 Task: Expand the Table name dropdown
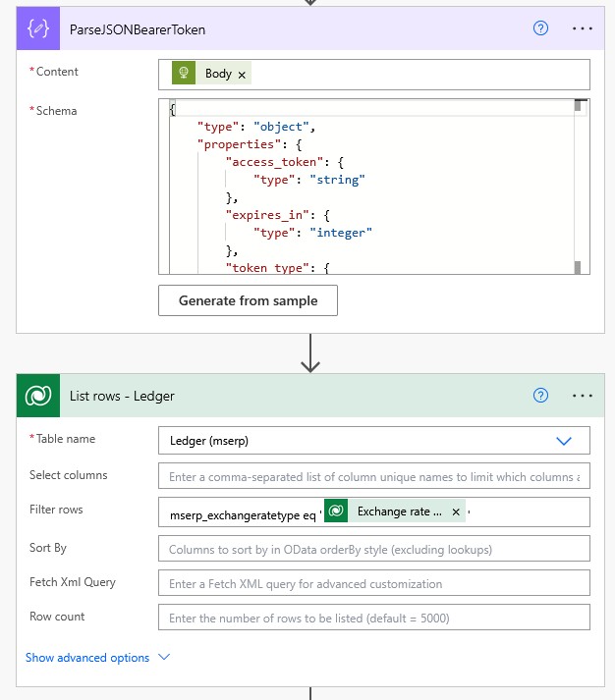[564, 441]
